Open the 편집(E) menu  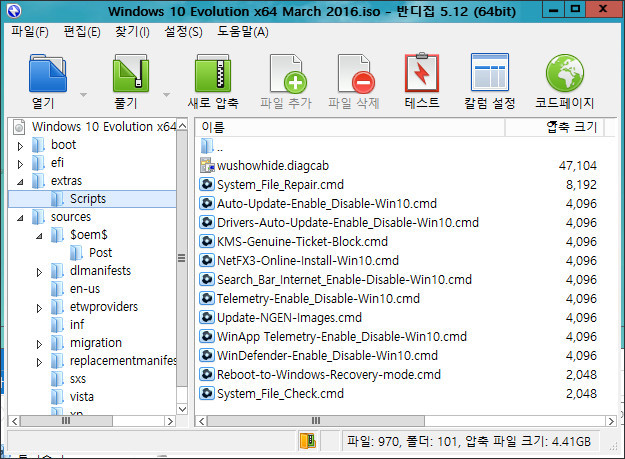coord(83,31)
